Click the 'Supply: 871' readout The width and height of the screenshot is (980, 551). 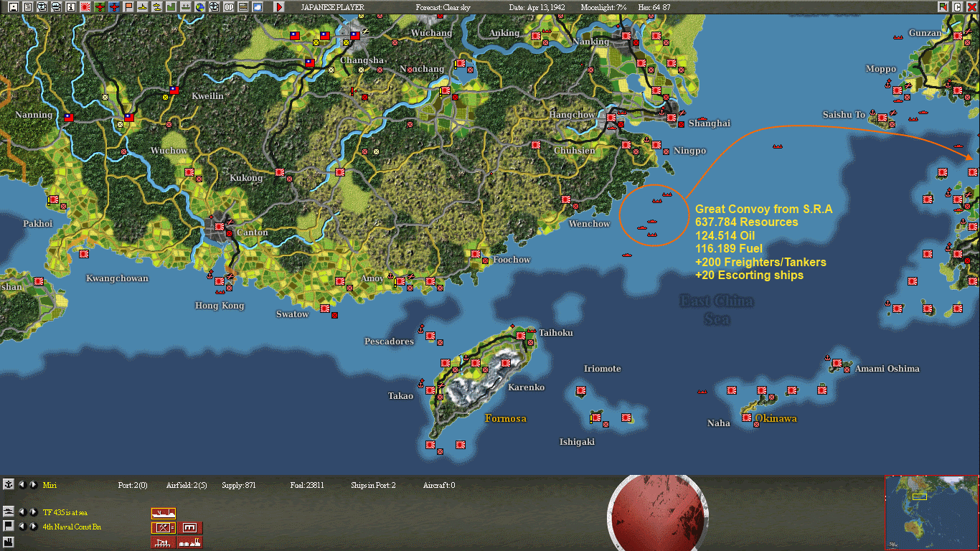click(239, 485)
